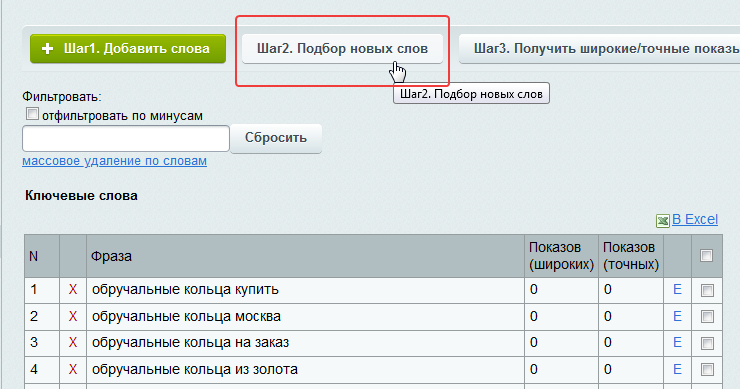Check the box for обручальные кольца из золота
The height and width of the screenshot is (389, 740).
tap(707, 370)
